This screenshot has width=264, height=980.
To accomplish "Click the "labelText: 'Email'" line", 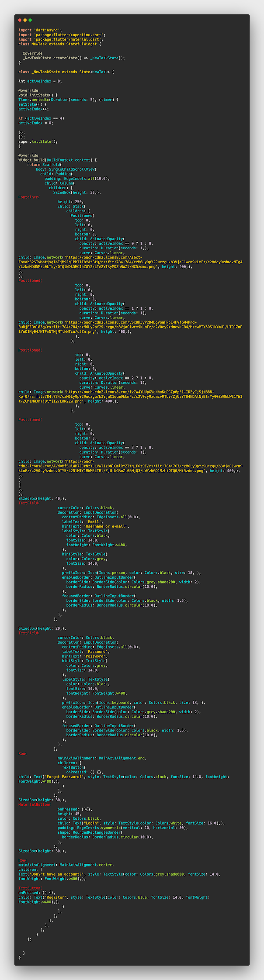I will 83,521.
